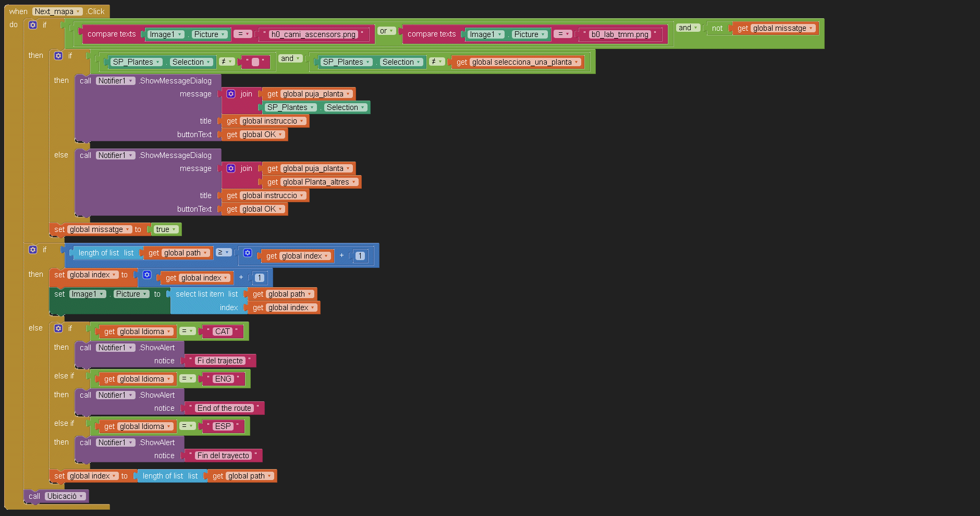The image size is (980, 516).
Task: Click gear icon on the SP_Plantes condition if block
Action: pos(58,56)
